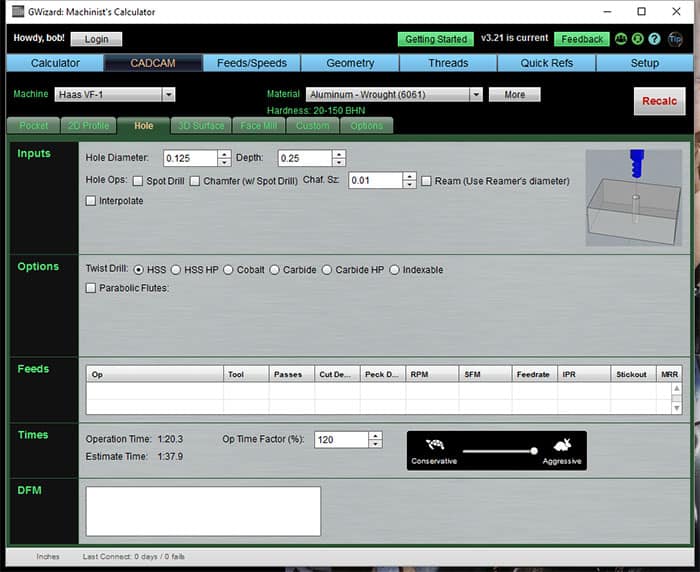Image resolution: width=700 pixels, height=572 pixels.
Task: Adjust the Conservative-Aggressive slider handle
Action: pyautogui.click(x=534, y=451)
